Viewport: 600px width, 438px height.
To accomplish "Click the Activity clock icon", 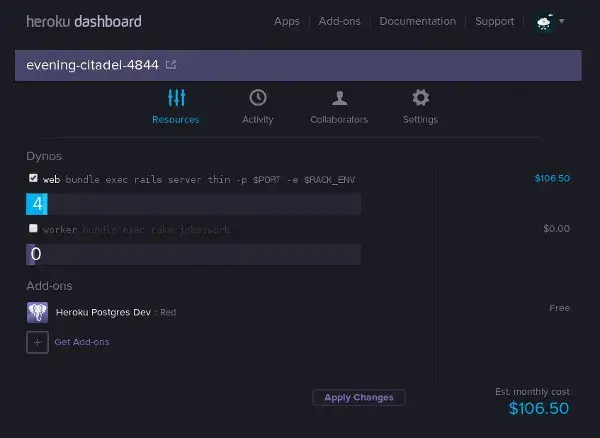I will (258, 98).
